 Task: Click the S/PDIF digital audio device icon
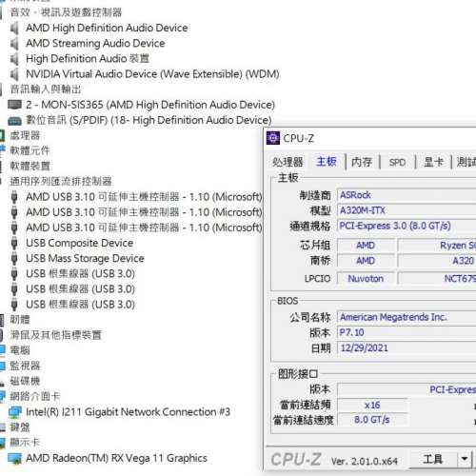click(x=14, y=121)
